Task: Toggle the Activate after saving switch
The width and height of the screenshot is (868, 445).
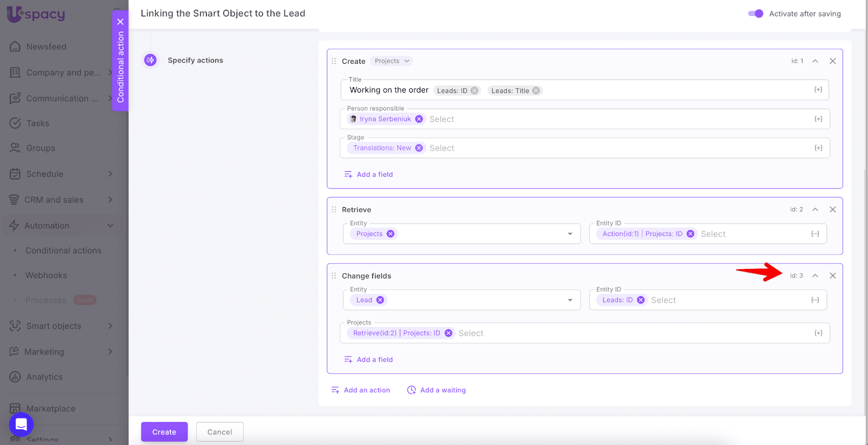Action: [x=755, y=14]
